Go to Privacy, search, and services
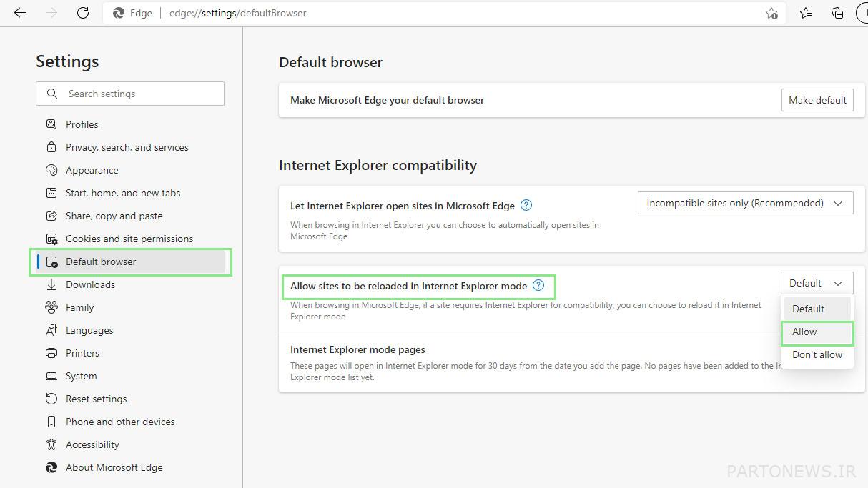Screen dimensions: 868x488 [127, 147]
